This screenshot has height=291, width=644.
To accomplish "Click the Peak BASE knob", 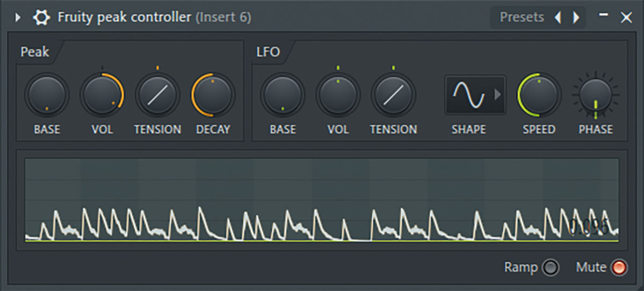I will pos(47,95).
